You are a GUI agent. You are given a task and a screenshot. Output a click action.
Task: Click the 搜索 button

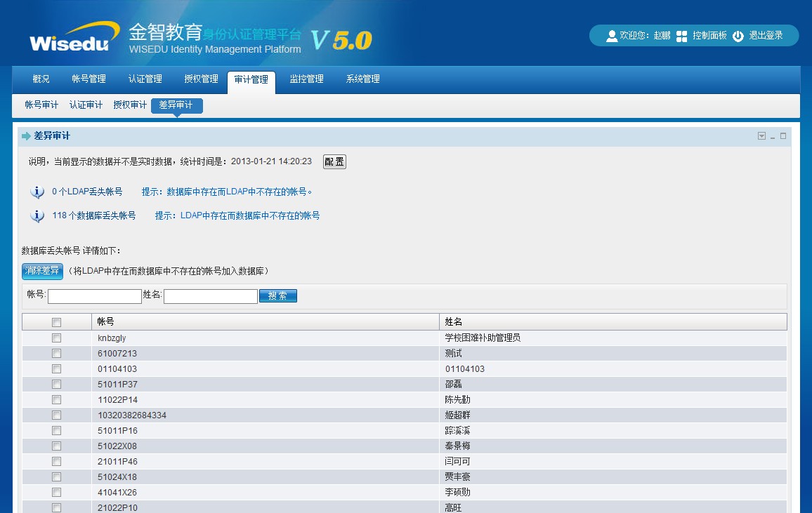[278, 296]
